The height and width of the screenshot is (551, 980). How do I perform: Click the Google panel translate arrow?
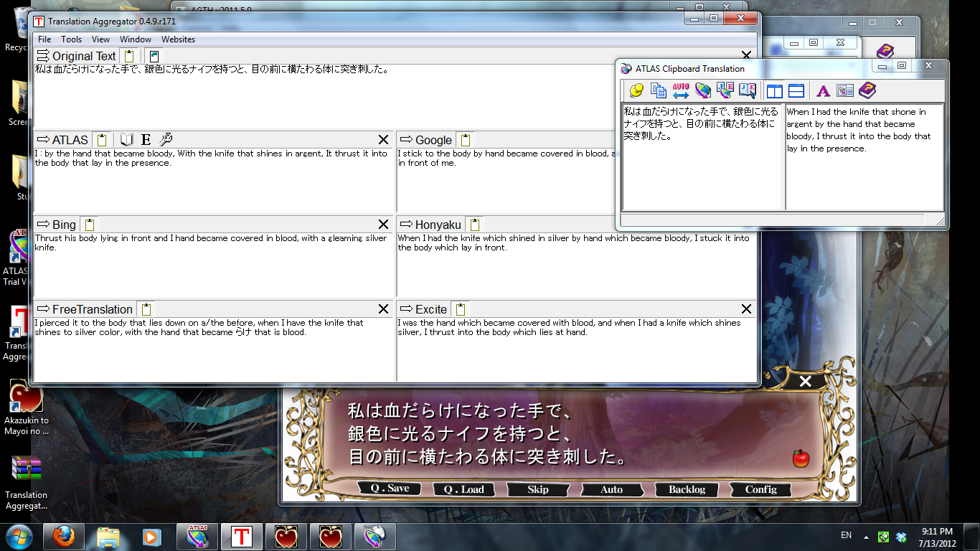click(406, 139)
